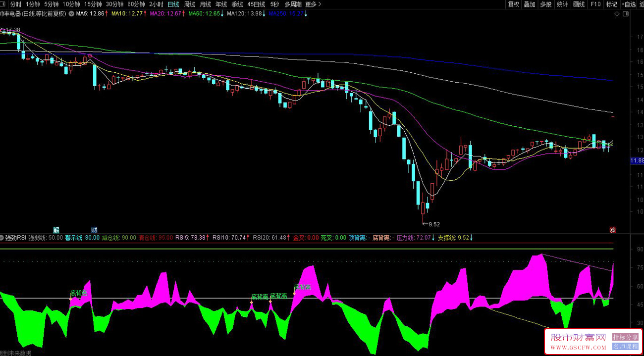This screenshot has height=356, width=644.
Task: Open the 多股 multi-stock view
Action: (546, 4)
